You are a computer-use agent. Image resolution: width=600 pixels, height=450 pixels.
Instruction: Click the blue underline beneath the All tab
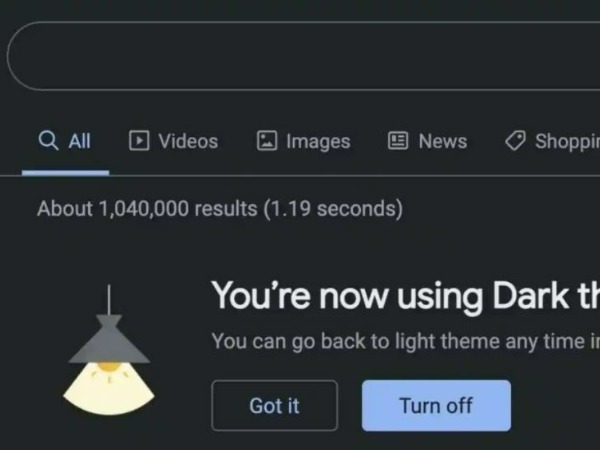[65, 173]
